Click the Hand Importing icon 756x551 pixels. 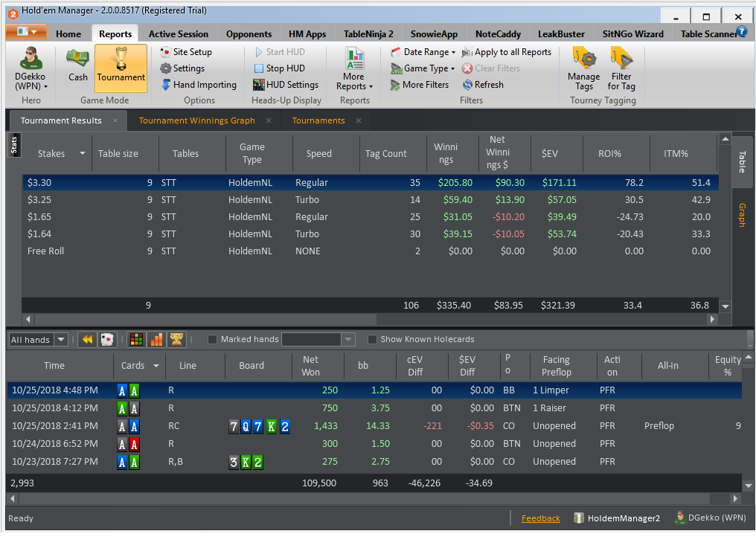(166, 85)
